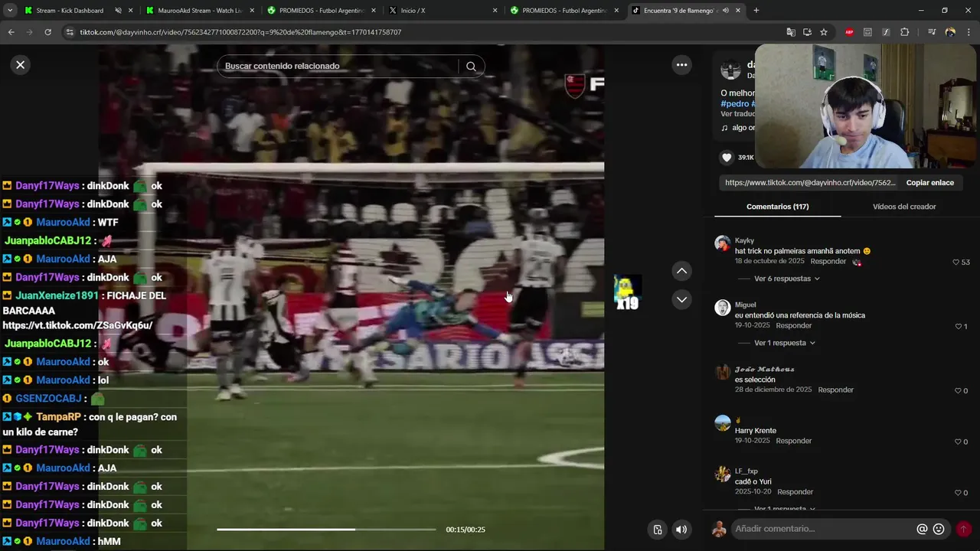Viewport: 980px width, 551px height.
Task: Open the three-dots more options menu
Action: (681, 65)
